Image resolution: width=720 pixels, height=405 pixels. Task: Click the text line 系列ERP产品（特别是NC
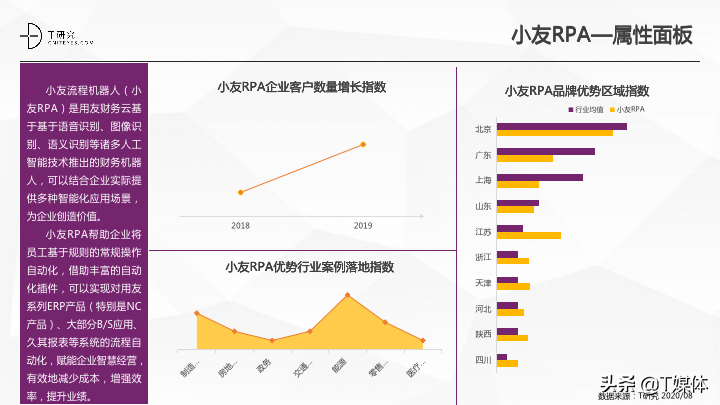pyautogui.click(x=84, y=306)
